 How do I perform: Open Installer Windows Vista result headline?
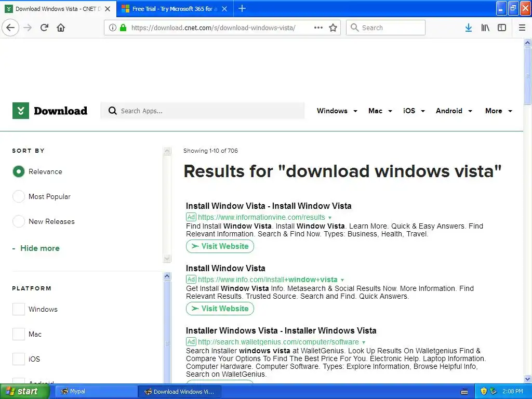(281, 330)
